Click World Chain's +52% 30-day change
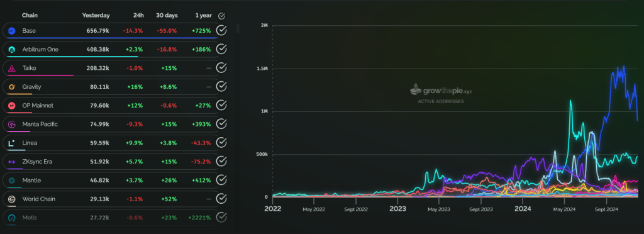This screenshot has height=234, width=644. pos(169,199)
